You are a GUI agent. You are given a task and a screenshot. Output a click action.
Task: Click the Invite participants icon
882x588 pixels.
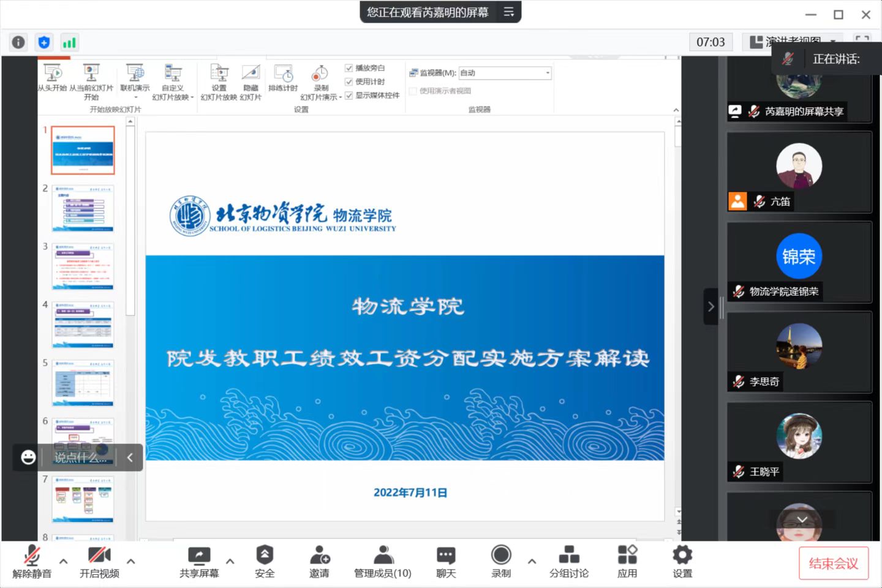pyautogui.click(x=319, y=562)
